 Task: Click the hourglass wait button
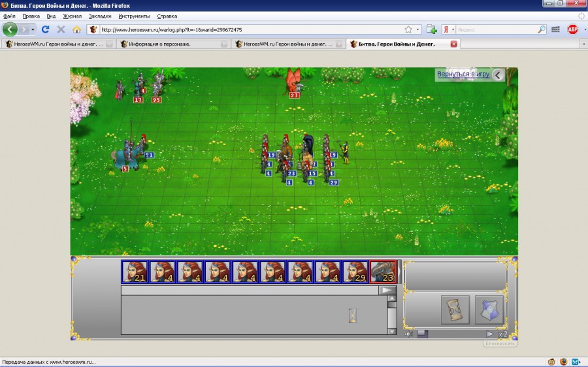(x=455, y=310)
